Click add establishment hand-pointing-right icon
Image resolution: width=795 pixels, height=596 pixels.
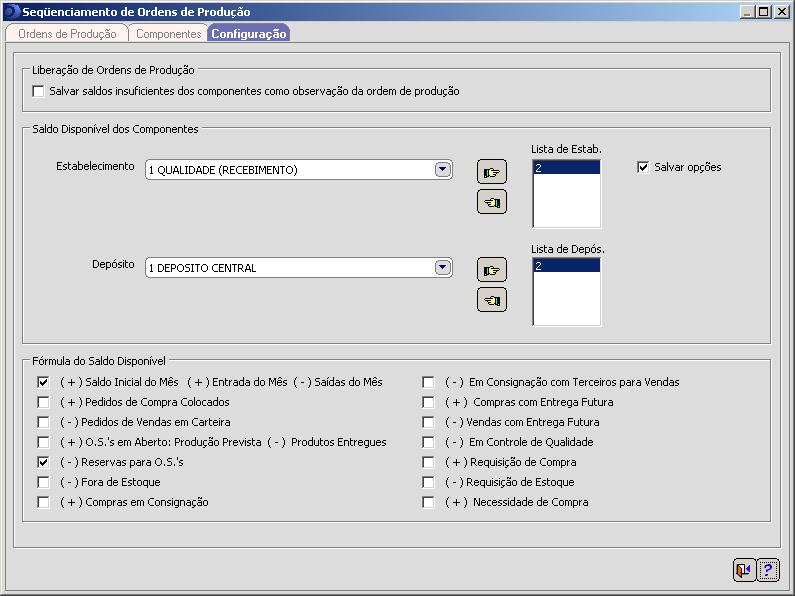click(x=491, y=171)
